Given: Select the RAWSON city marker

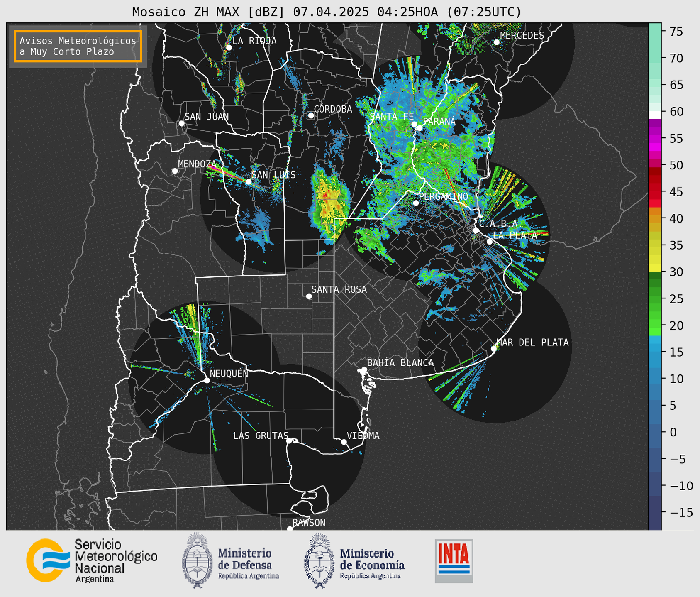Looking at the screenshot, I should 290,529.
